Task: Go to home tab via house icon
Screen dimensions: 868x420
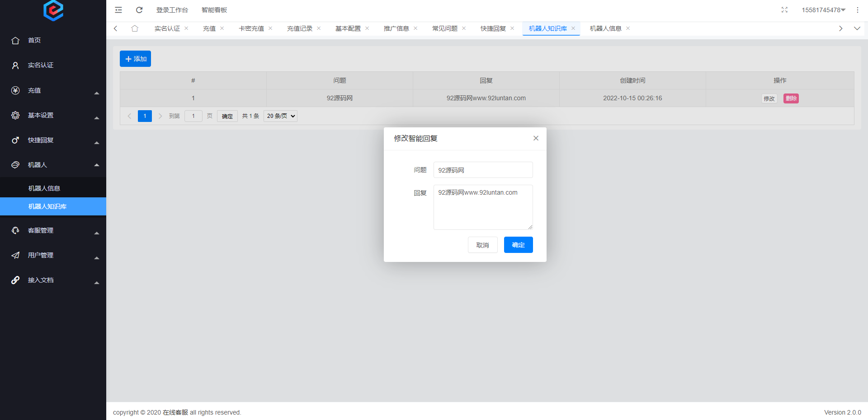Action: pyautogui.click(x=135, y=28)
